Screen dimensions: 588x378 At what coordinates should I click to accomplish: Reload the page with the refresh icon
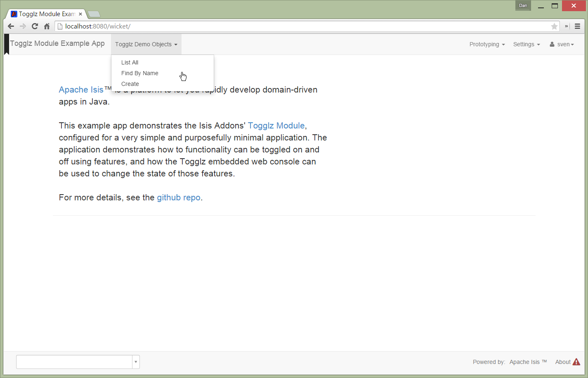click(x=35, y=26)
